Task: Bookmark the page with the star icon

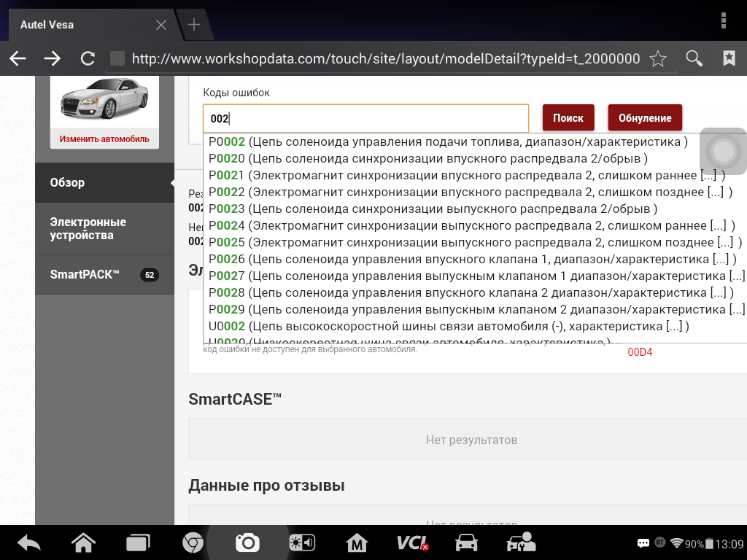Action: 658,58
